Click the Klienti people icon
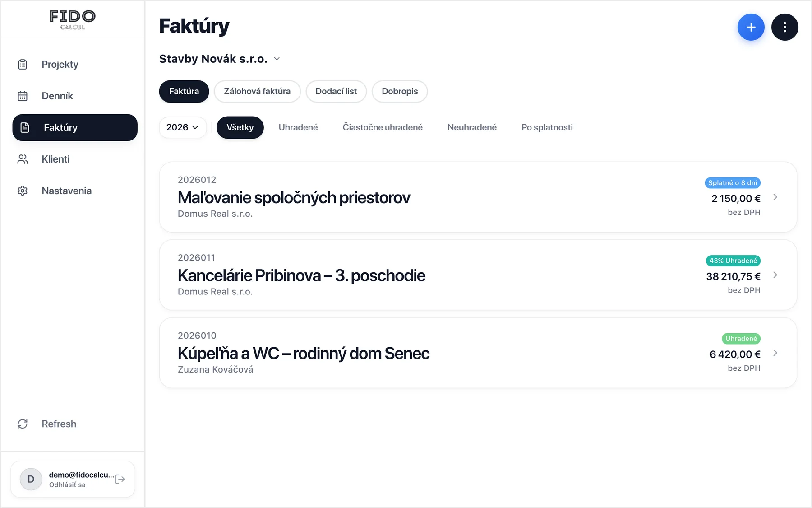 pyautogui.click(x=23, y=159)
